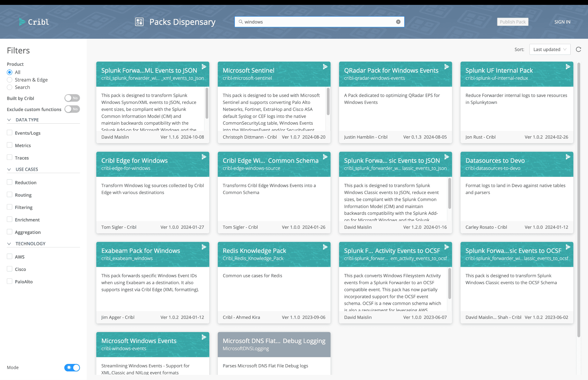Screen dimensions: 588x380
Task: Click the Publish Pack button
Action: [512, 22]
